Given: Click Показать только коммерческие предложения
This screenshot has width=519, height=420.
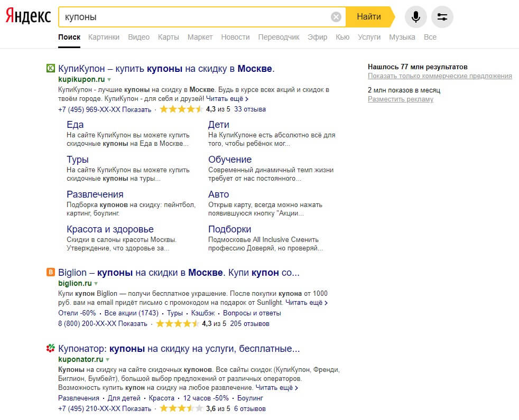Looking at the screenshot, I should pos(439,76).
